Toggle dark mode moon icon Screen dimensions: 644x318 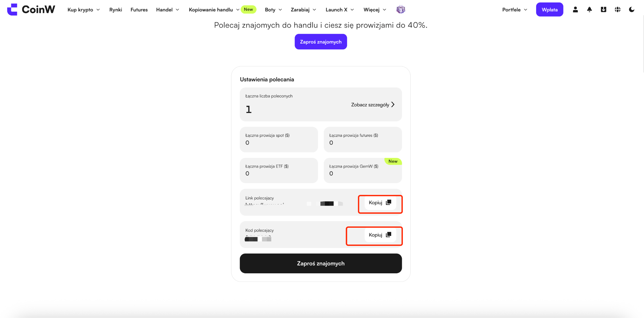click(631, 9)
